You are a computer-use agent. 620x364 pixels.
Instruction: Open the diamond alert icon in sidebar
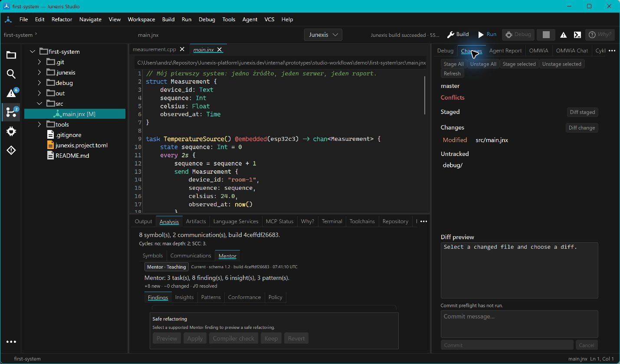(x=11, y=150)
